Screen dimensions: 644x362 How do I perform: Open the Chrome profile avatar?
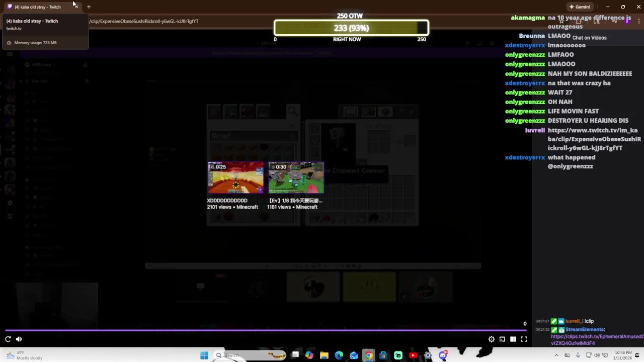[627, 22]
